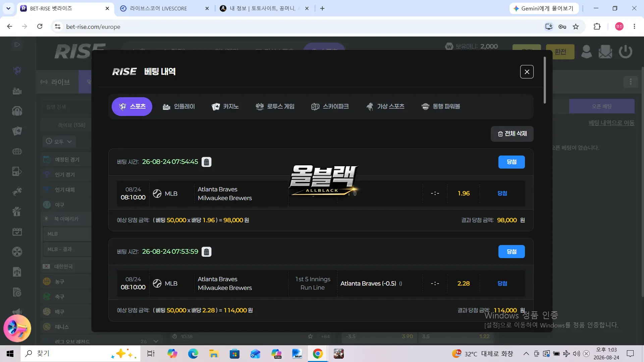Screen dimensions: 644x362
Task: Open the three-dot options menu on bet slip
Action: (631, 82)
